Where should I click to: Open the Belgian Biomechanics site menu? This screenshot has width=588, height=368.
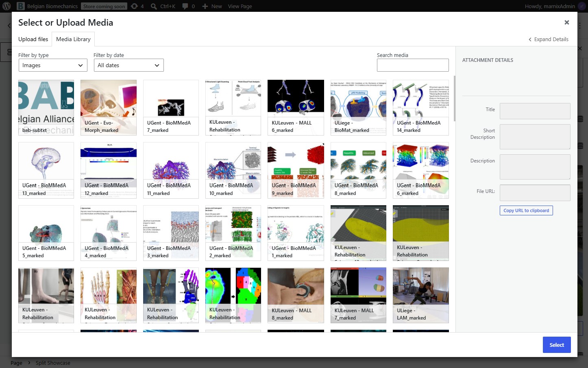(47, 6)
